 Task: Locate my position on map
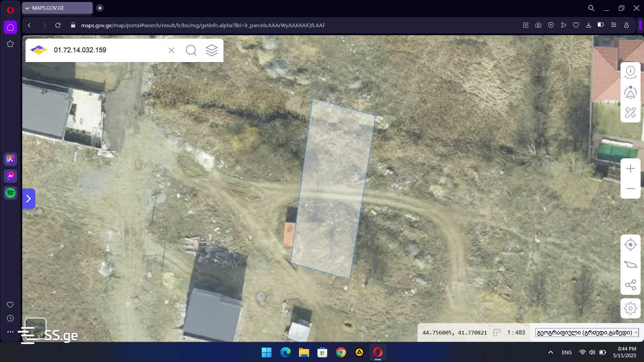(x=630, y=245)
